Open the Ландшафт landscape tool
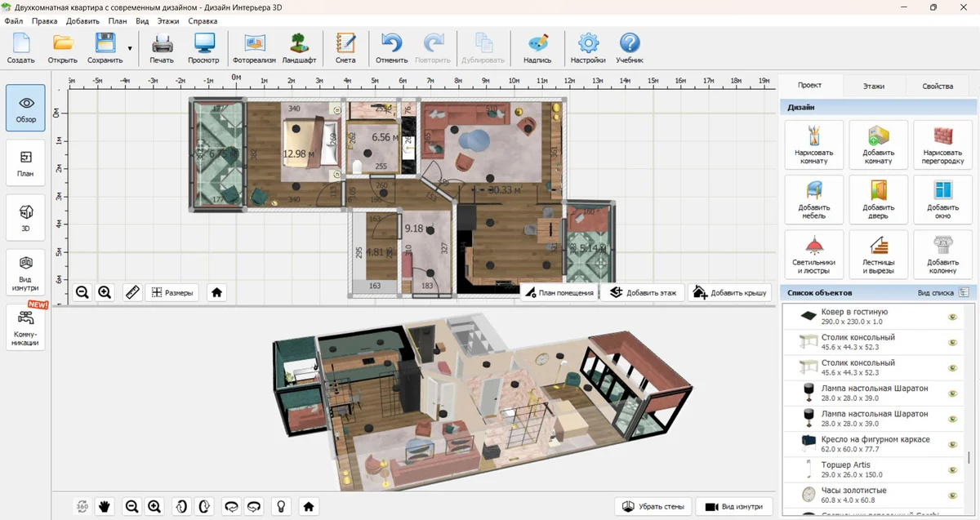This screenshot has width=980, height=520. coord(299,47)
